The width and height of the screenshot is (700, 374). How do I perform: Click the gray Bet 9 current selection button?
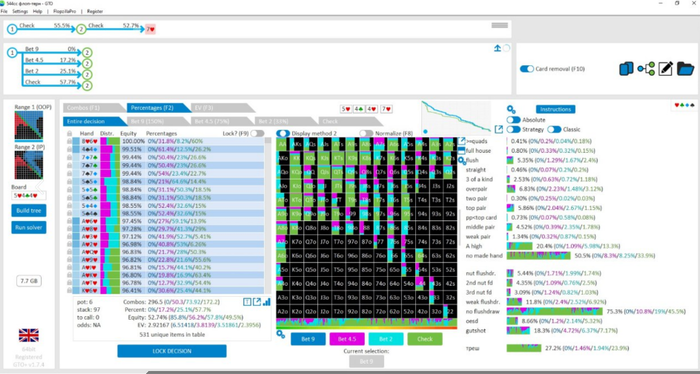click(366, 362)
